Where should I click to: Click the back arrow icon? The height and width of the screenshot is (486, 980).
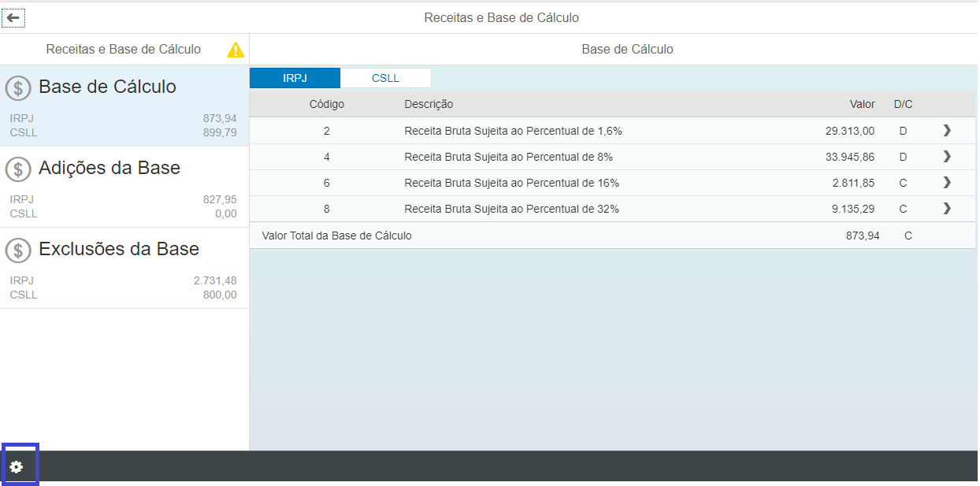[x=13, y=17]
